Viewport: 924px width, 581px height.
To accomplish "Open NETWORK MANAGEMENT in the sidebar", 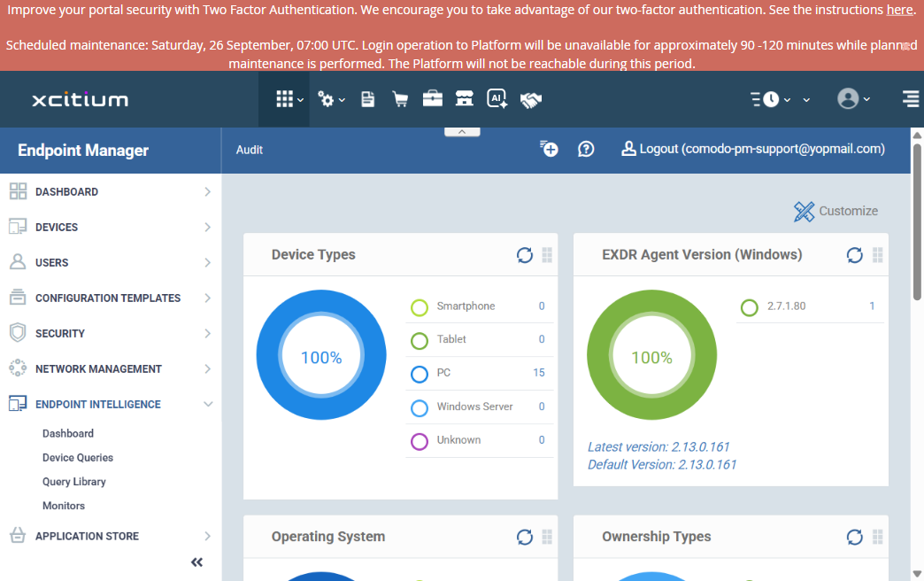I will pyautogui.click(x=111, y=368).
